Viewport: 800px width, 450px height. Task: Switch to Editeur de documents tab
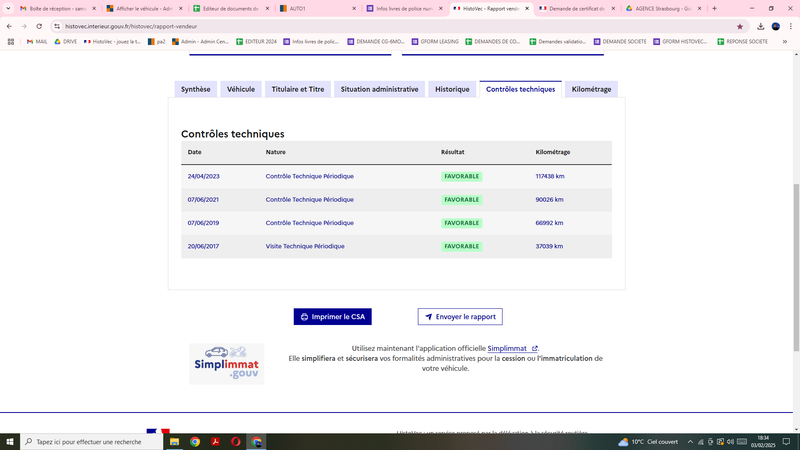(231, 9)
